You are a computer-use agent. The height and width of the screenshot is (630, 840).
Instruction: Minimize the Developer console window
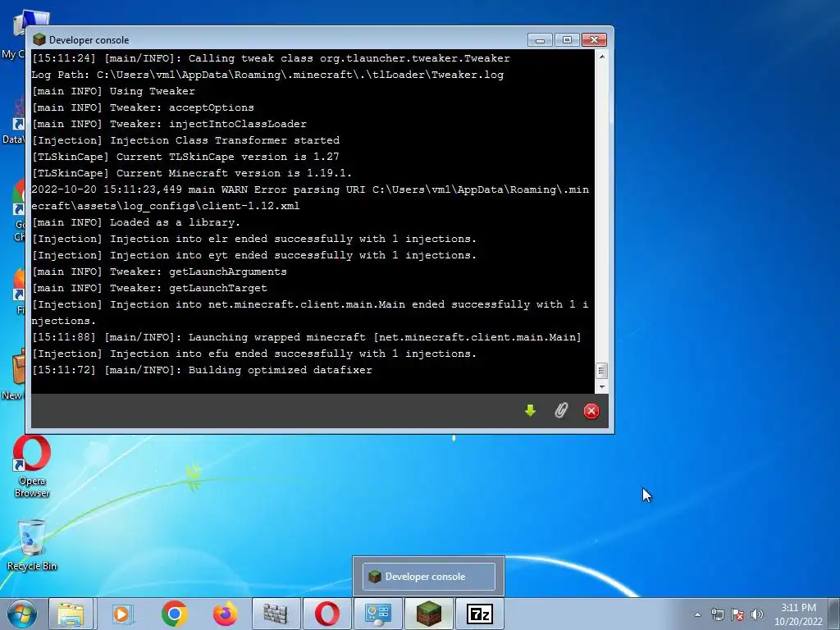pyautogui.click(x=540, y=39)
